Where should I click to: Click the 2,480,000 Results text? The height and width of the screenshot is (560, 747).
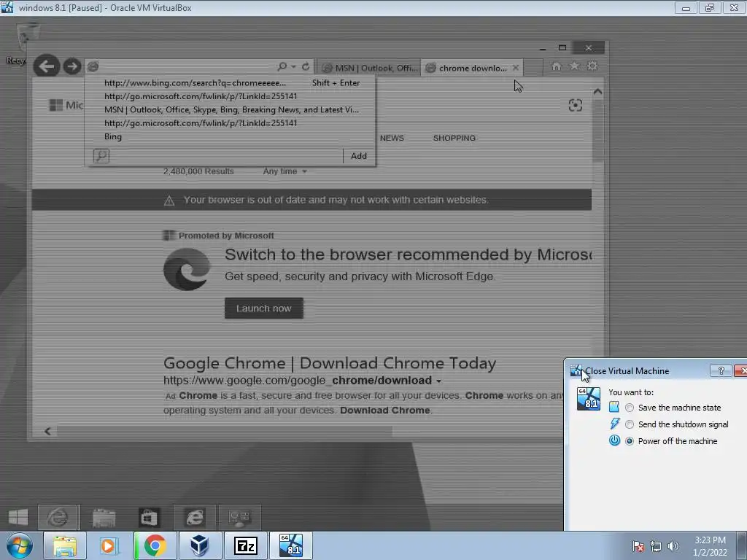[198, 171]
